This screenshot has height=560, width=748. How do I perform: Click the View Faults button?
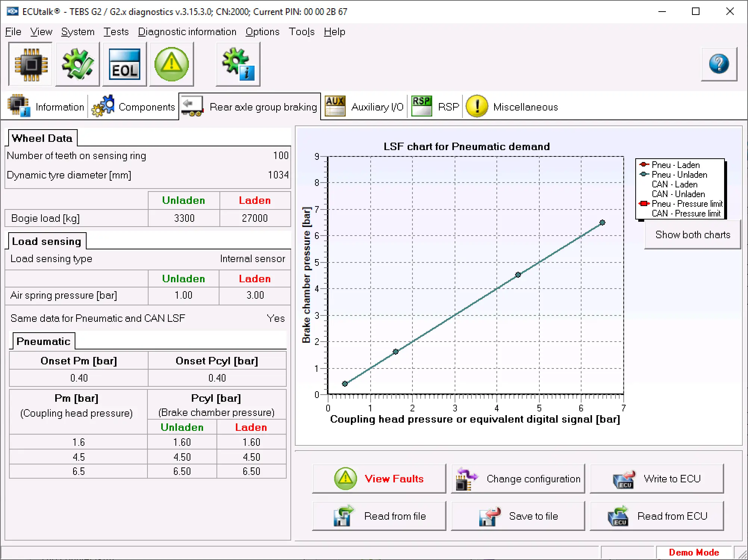click(x=379, y=479)
